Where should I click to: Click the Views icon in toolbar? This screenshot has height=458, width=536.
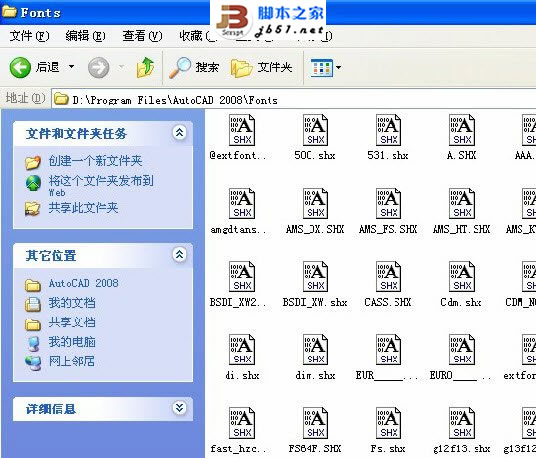point(322,67)
